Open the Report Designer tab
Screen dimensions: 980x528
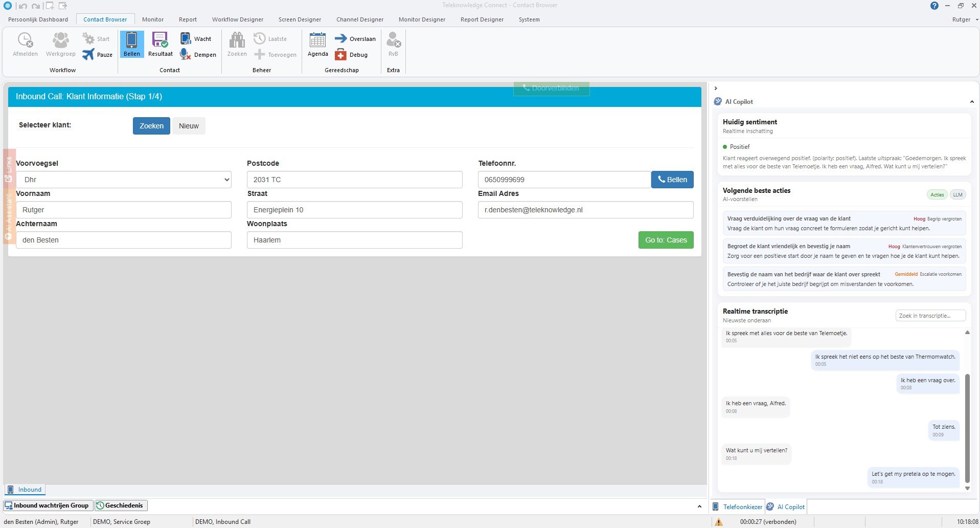pyautogui.click(x=482, y=19)
